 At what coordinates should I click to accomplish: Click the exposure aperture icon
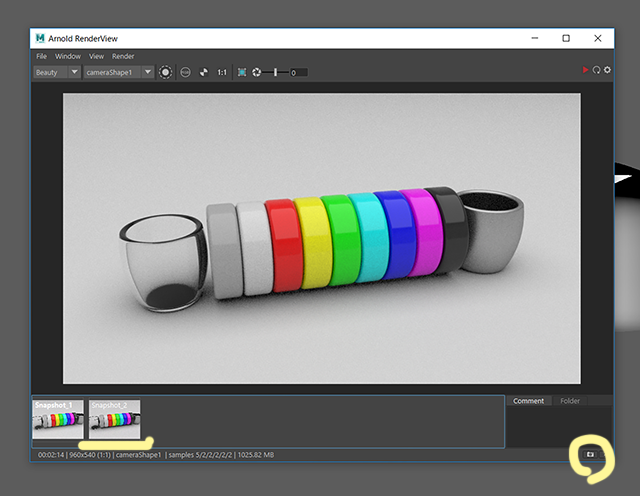point(256,72)
